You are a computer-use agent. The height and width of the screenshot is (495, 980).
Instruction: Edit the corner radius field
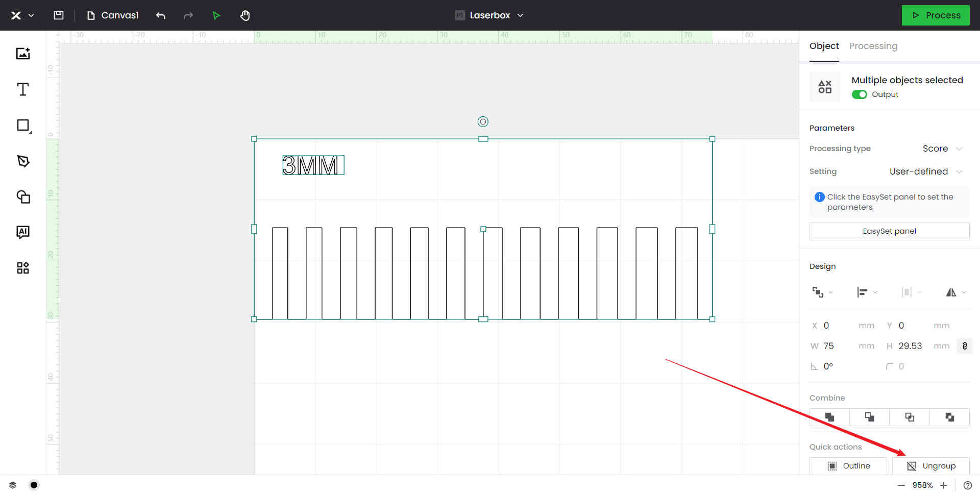point(917,366)
